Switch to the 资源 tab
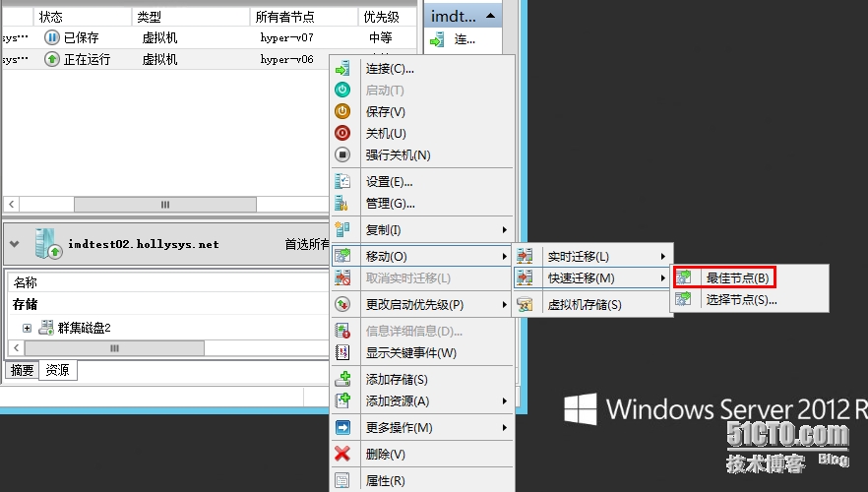This screenshot has height=492, width=868. pyautogui.click(x=57, y=370)
